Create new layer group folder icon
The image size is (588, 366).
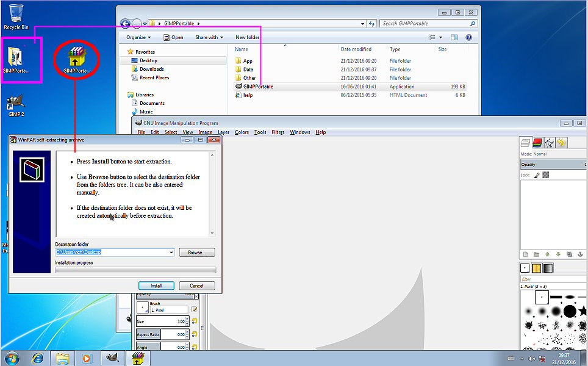tap(537, 254)
